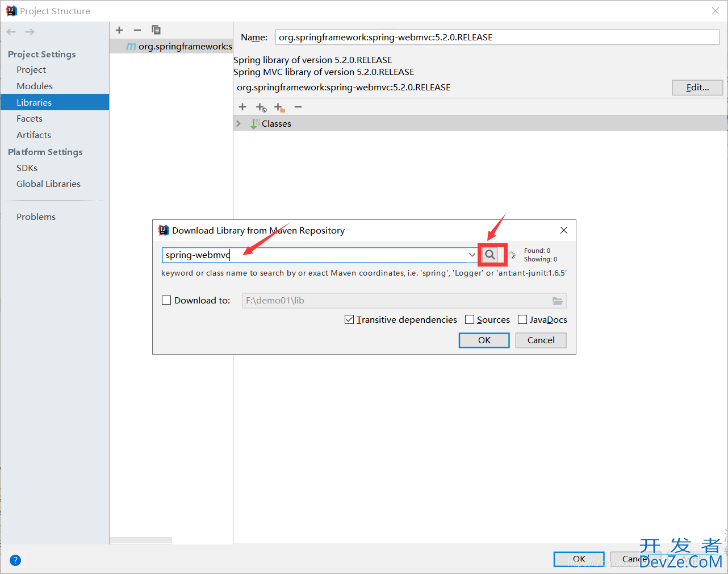This screenshot has width=728, height=574.
Task: Add excluded root icon
Action: pos(279,107)
